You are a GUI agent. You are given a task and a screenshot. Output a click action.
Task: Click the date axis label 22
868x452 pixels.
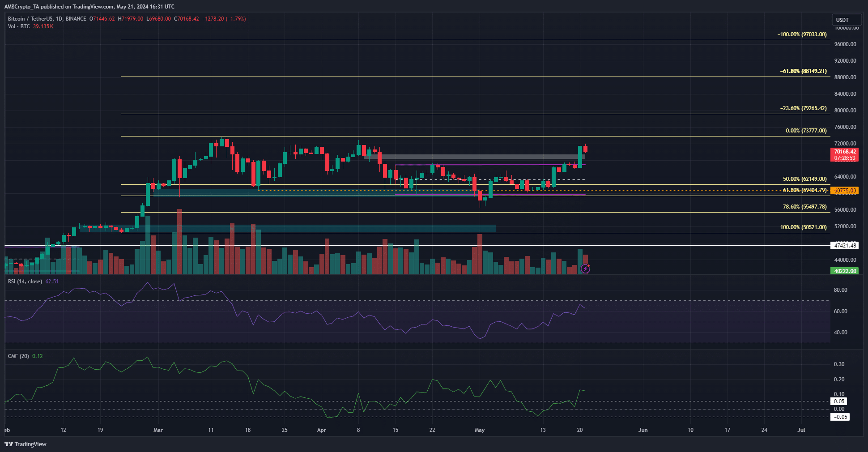tap(432, 430)
